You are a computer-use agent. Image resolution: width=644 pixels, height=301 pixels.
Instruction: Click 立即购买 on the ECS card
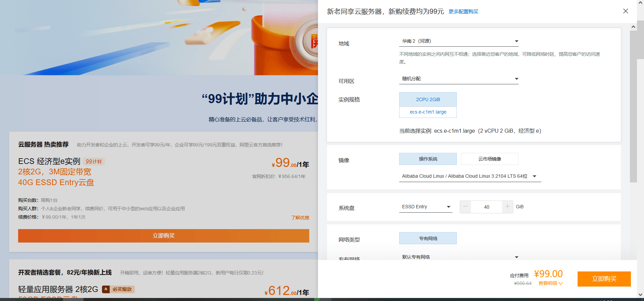pyautogui.click(x=164, y=236)
